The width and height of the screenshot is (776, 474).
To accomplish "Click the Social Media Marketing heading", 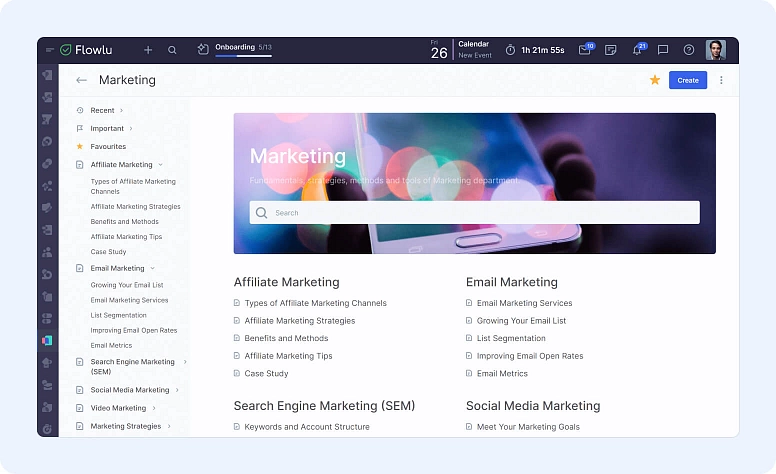I will click(533, 406).
